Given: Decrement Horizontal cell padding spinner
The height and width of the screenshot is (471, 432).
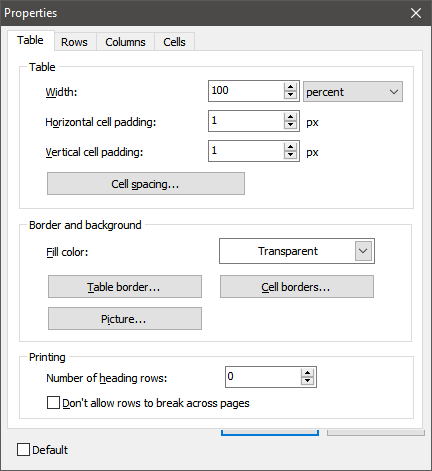Looking at the screenshot, I should pyautogui.click(x=290, y=125).
